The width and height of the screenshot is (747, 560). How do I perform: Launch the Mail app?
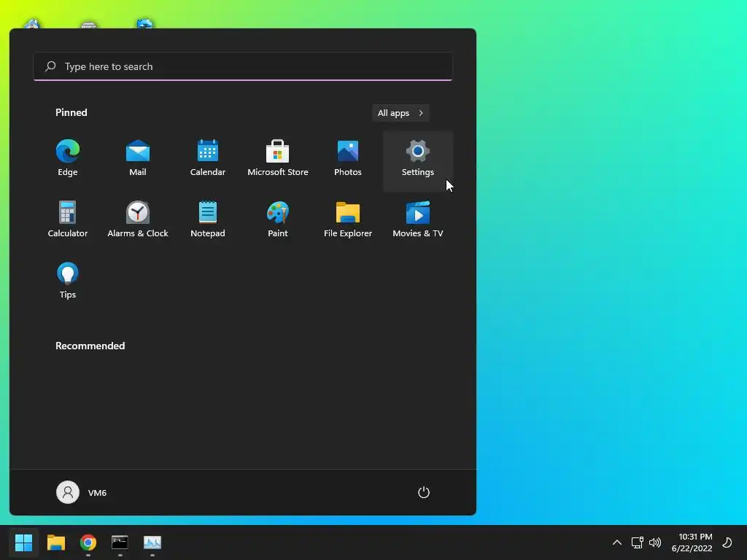[138, 159]
